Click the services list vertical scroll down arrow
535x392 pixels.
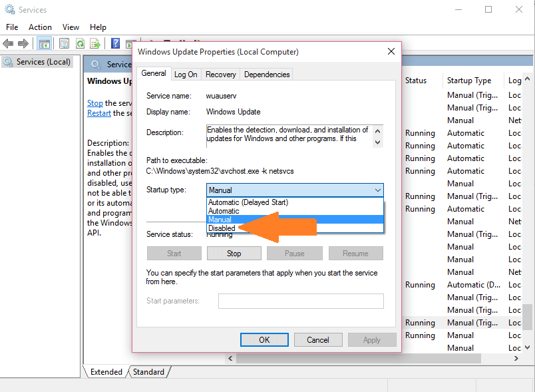528,347
